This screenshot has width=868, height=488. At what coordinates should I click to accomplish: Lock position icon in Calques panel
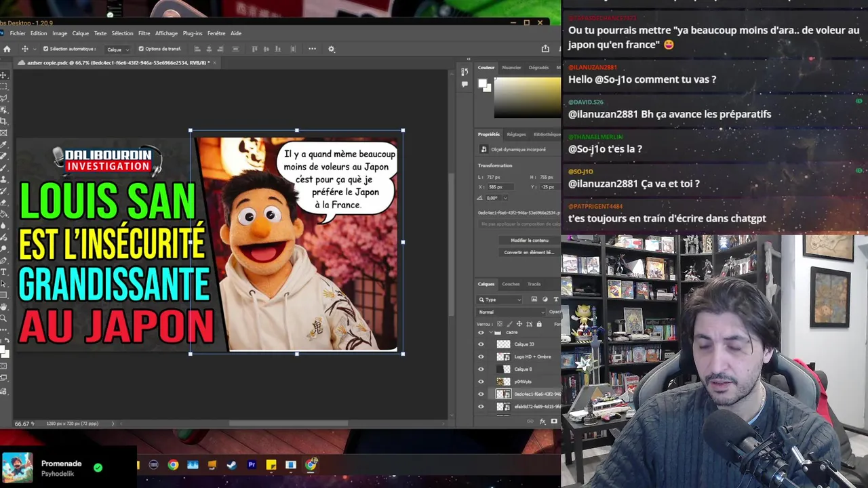(x=519, y=324)
